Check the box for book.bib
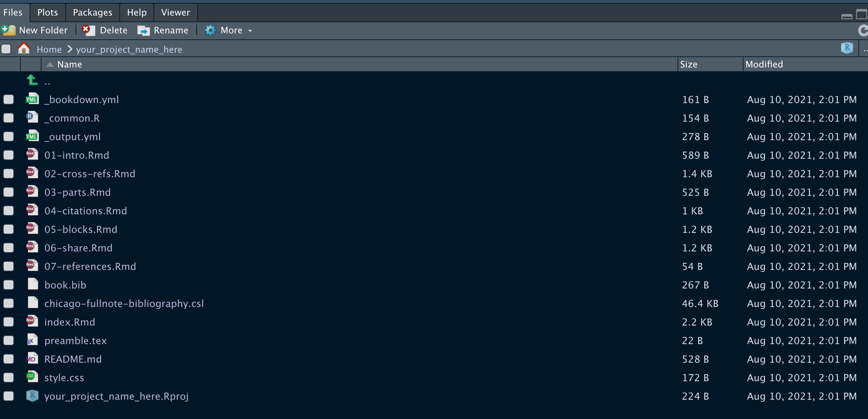Screen dimensions: 868x419 pos(9,285)
